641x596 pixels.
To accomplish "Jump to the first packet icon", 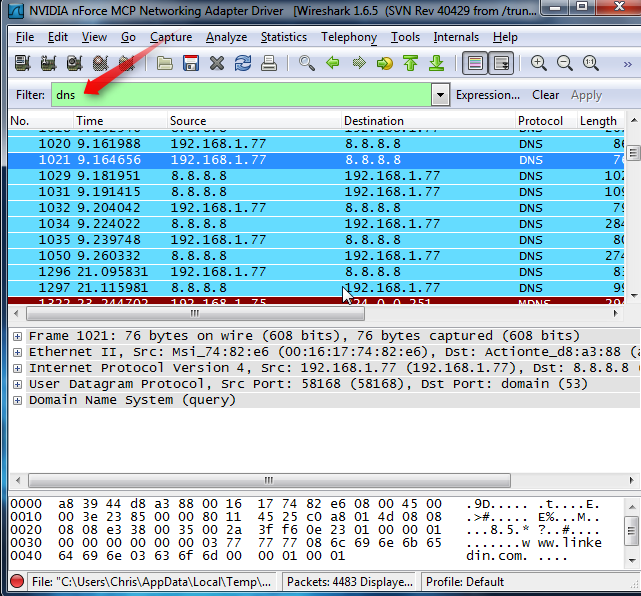I will [x=410, y=63].
